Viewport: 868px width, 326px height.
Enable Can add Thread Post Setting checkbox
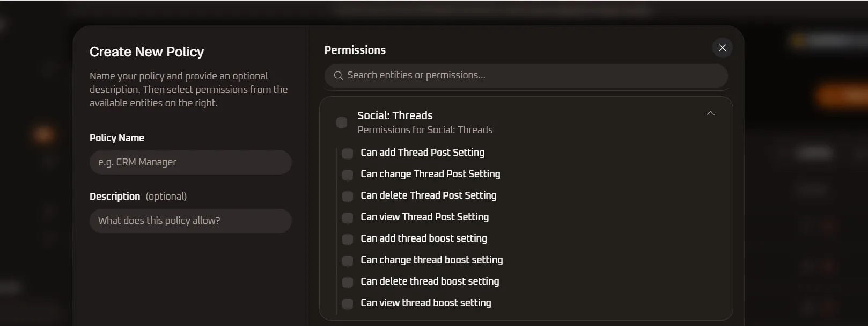tap(348, 154)
